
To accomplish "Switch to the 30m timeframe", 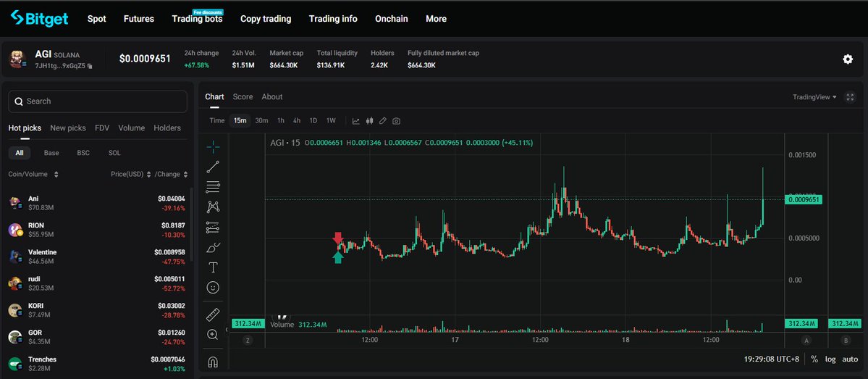I will pyautogui.click(x=261, y=121).
